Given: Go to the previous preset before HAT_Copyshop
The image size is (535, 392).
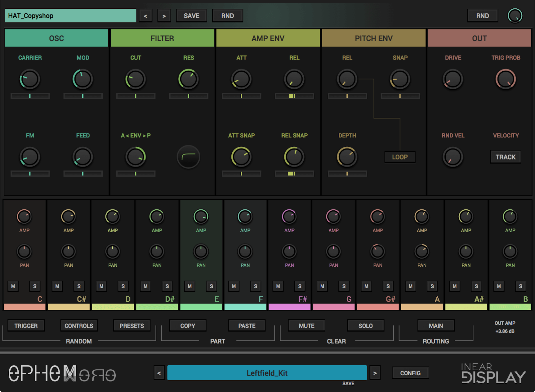Looking at the screenshot, I should 145,16.
